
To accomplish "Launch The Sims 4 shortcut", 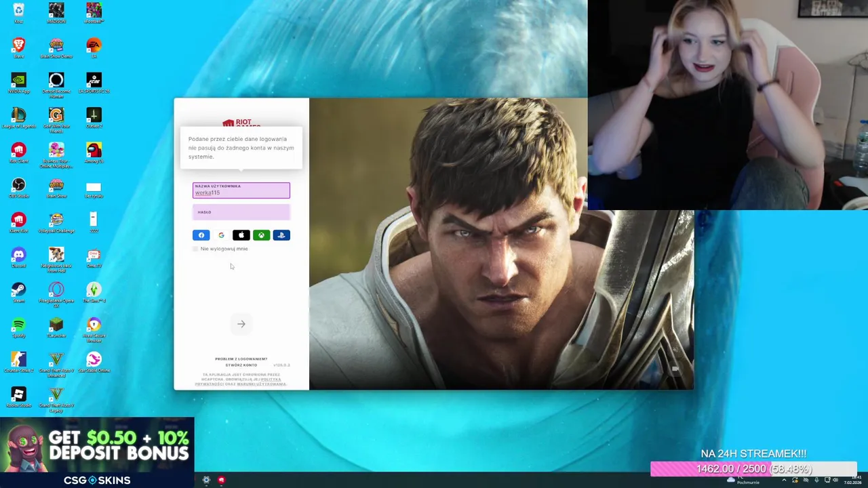I will pyautogui.click(x=94, y=293).
